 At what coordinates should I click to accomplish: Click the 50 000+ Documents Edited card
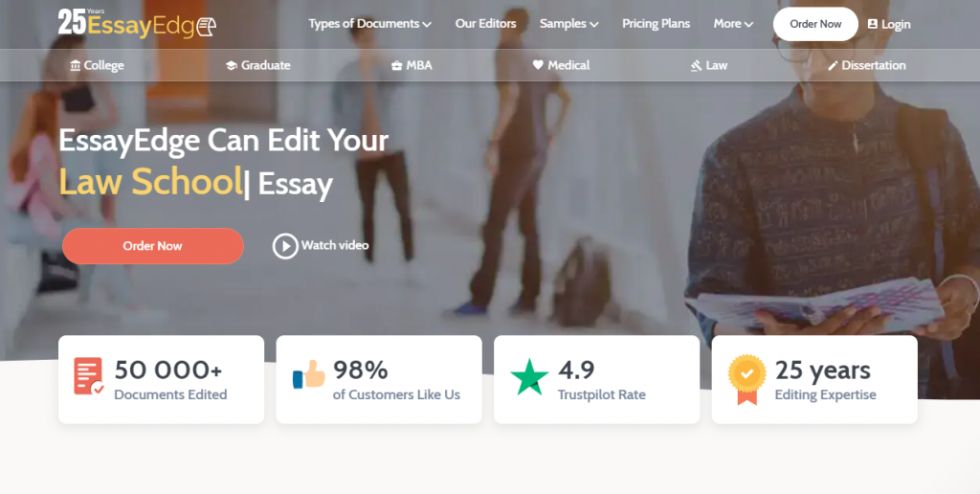[x=161, y=379]
